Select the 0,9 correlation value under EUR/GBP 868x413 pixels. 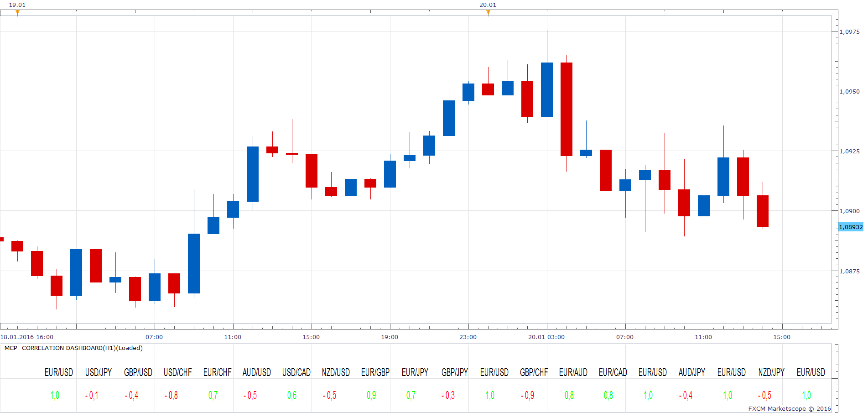coord(371,395)
